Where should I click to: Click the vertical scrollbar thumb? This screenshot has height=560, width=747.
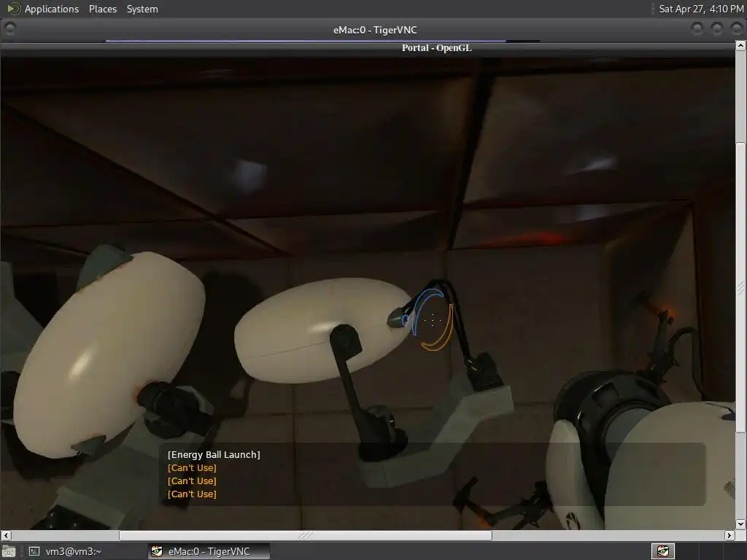(x=741, y=287)
